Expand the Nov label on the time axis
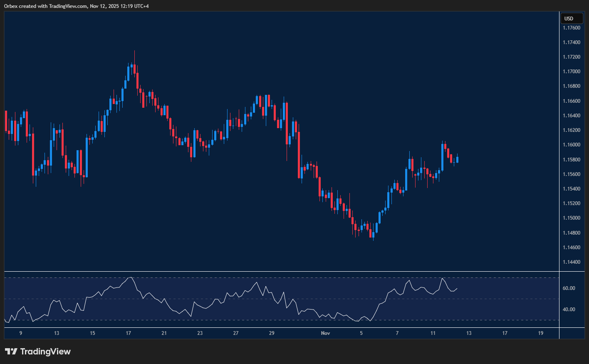The height and width of the screenshot is (364, 589). tap(325, 333)
